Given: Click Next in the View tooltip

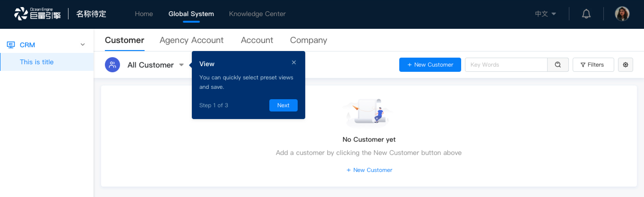Looking at the screenshot, I should click(x=283, y=105).
